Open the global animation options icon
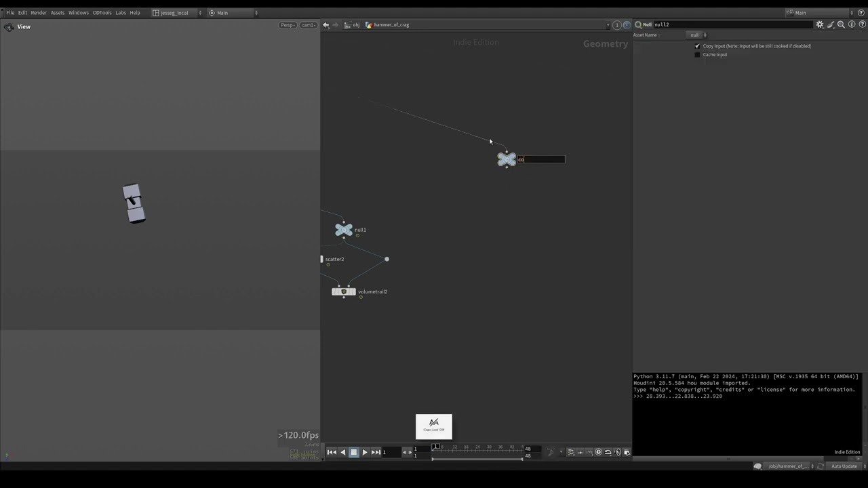868x488 pixels. click(x=627, y=452)
